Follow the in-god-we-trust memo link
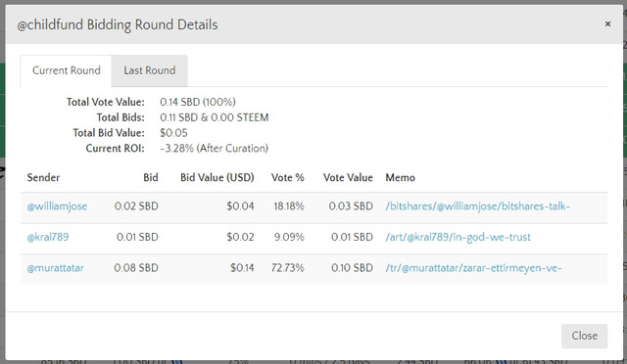627x364 pixels. click(x=458, y=237)
